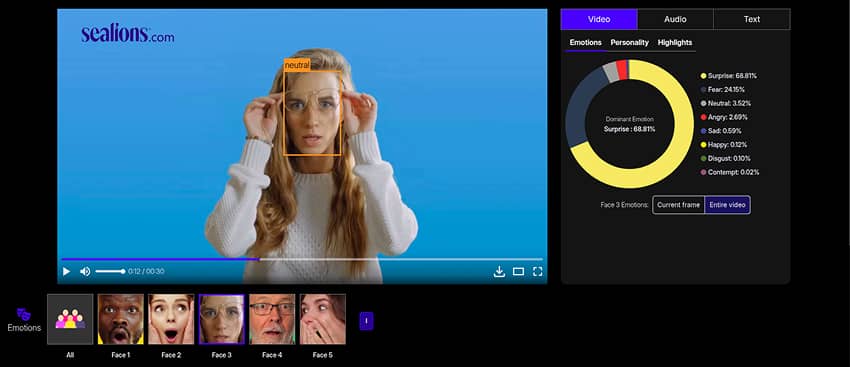This screenshot has width=850, height=367.
Task: Switch to theater mode icon
Action: click(x=518, y=272)
